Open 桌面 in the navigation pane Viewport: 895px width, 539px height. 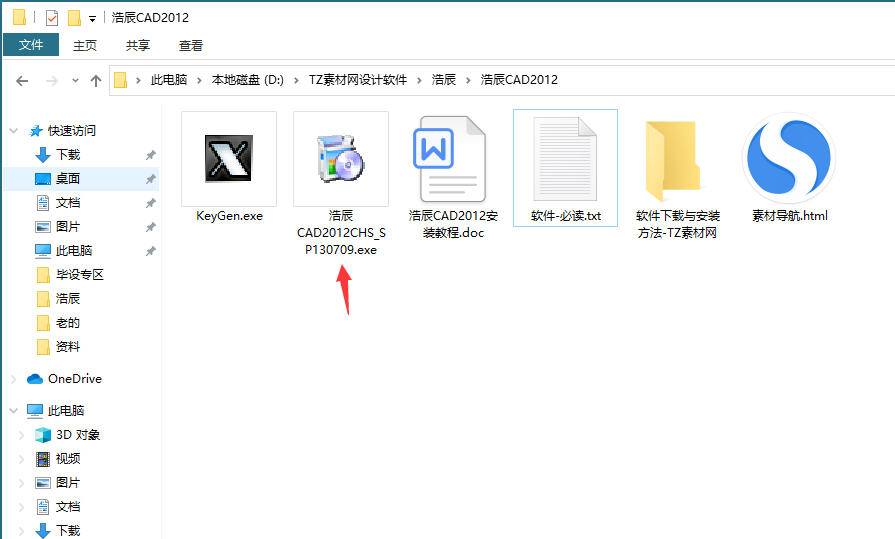tap(68, 179)
